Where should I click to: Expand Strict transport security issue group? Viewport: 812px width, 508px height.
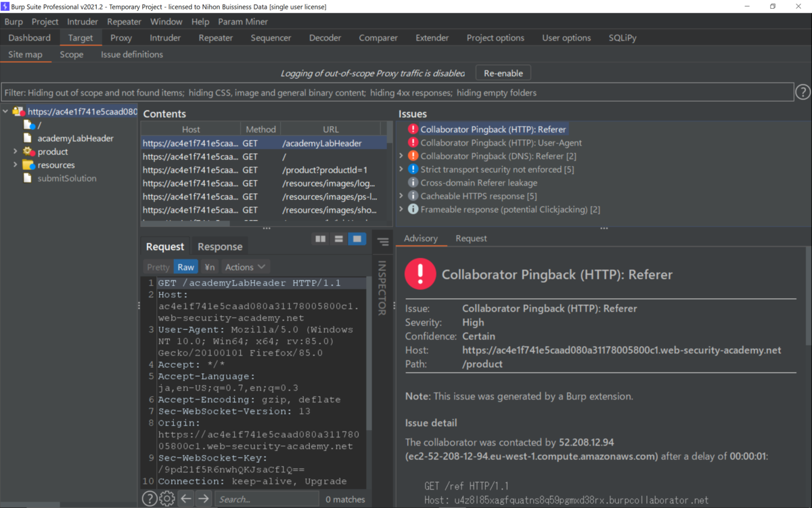point(401,169)
